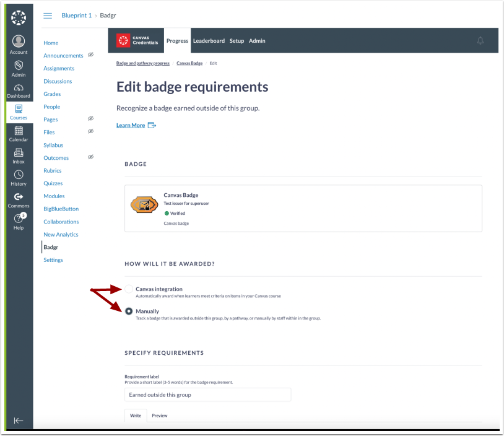Select the Canvas integration radio button
This screenshot has width=504, height=436.
(129, 289)
